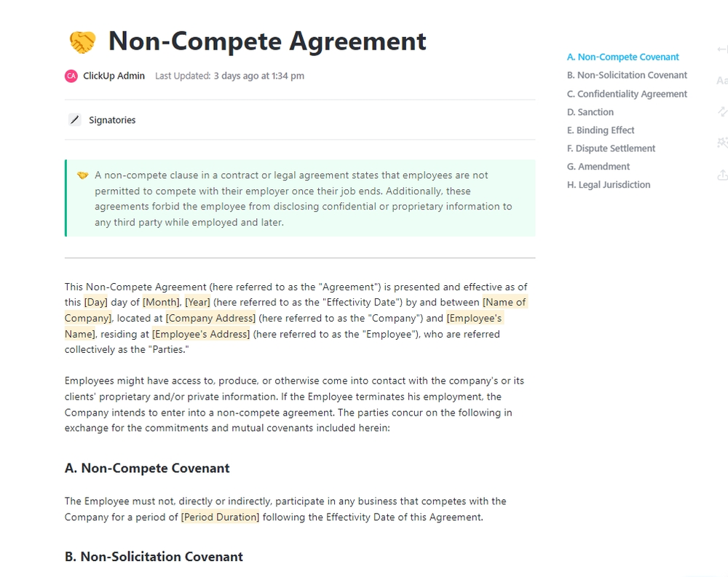Jump to 'A. Non-Compete Covenant' in outline
The height and width of the screenshot is (577, 728).
[x=623, y=56]
